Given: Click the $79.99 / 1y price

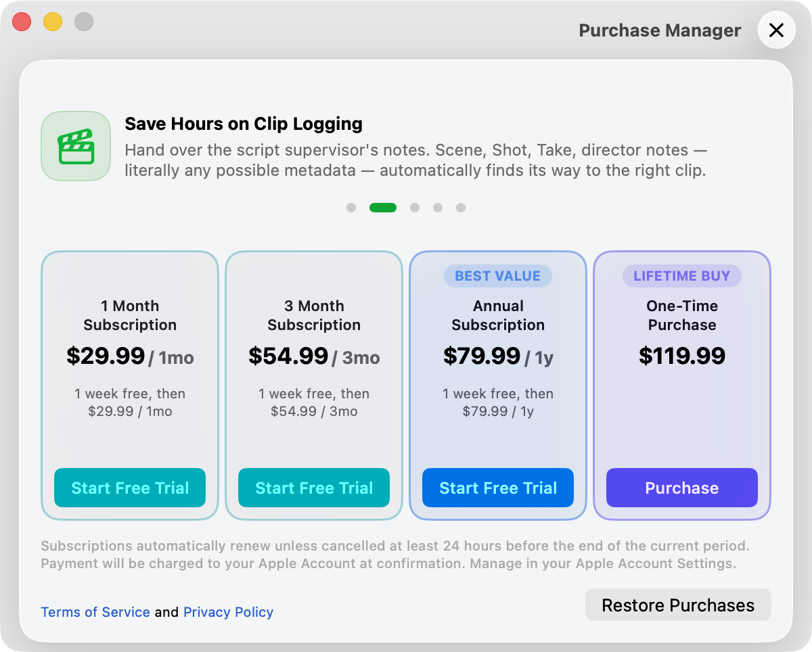Looking at the screenshot, I should (x=498, y=356).
